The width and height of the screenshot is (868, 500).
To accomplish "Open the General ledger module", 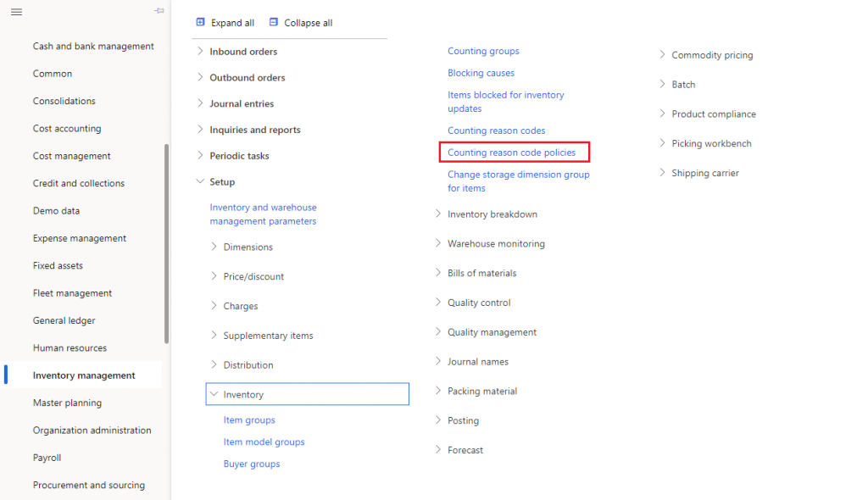I will 64,319.
